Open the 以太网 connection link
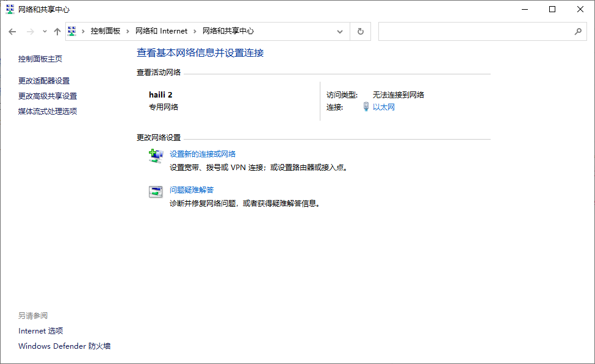The height and width of the screenshot is (364, 595). click(384, 107)
